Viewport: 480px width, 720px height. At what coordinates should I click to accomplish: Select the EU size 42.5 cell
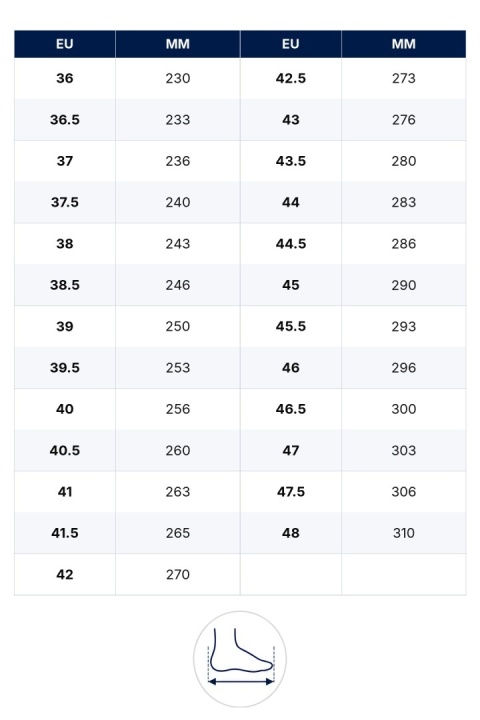point(291,79)
